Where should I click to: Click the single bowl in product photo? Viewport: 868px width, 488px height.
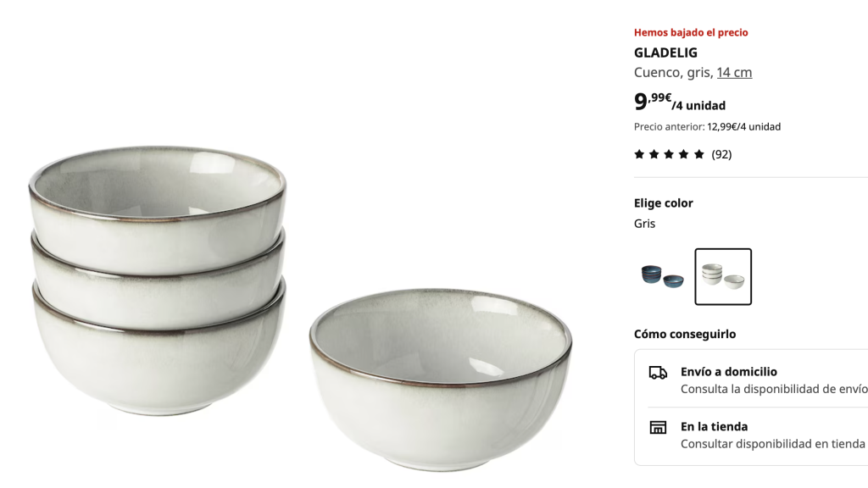[x=441, y=377]
